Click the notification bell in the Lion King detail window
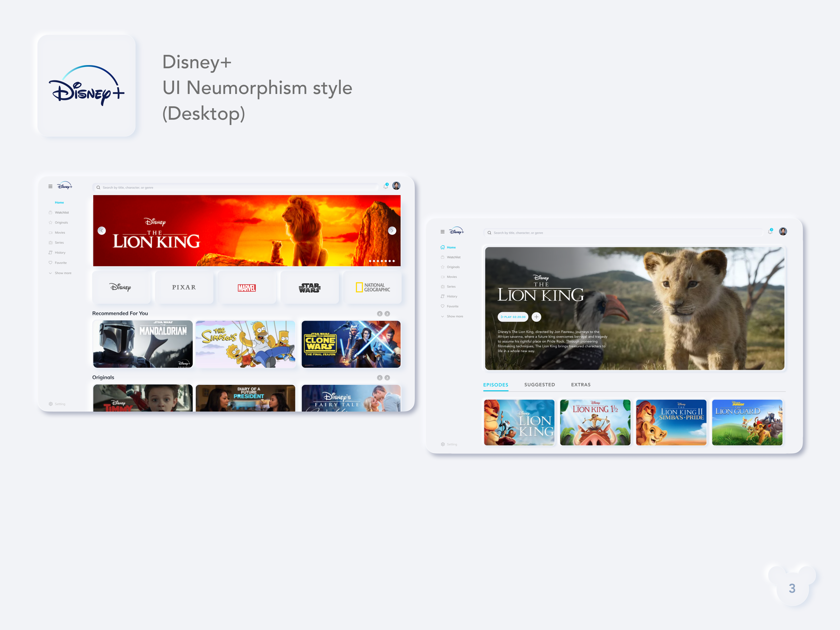The image size is (840, 630). pyautogui.click(x=770, y=232)
